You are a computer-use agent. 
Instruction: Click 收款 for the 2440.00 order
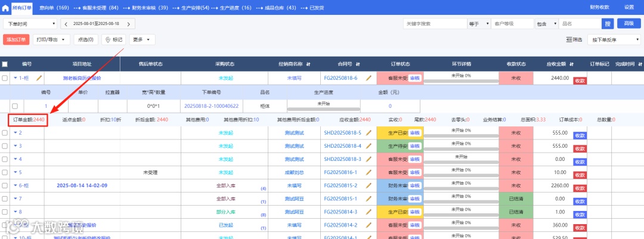(x=580, y=80)
